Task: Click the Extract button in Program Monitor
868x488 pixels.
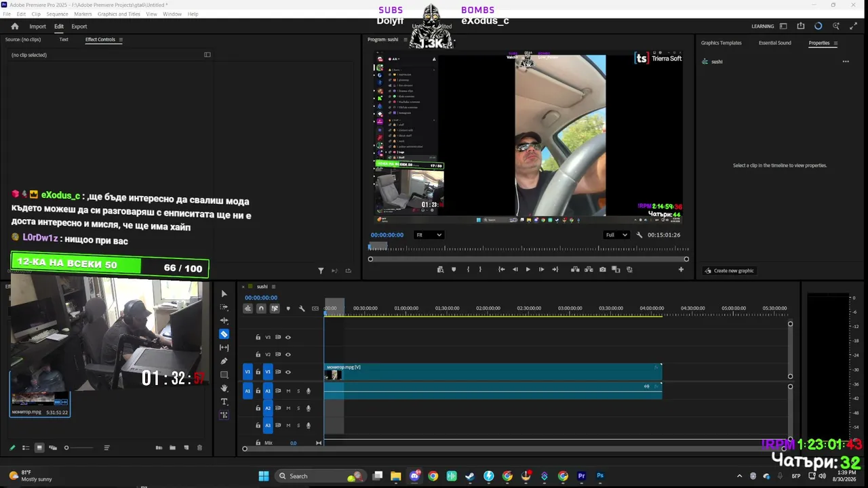Action: [x=589, y=270]
